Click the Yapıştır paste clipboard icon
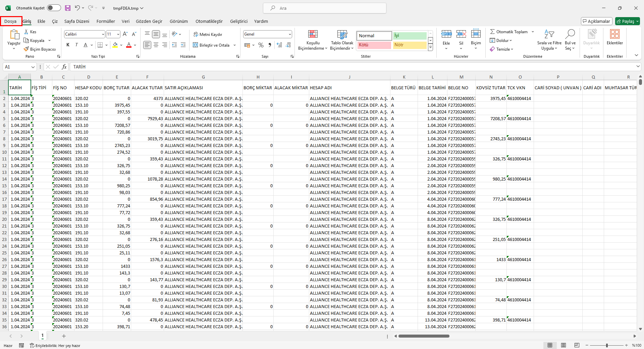Screen dimensions: 644x349 pos(14,35)
